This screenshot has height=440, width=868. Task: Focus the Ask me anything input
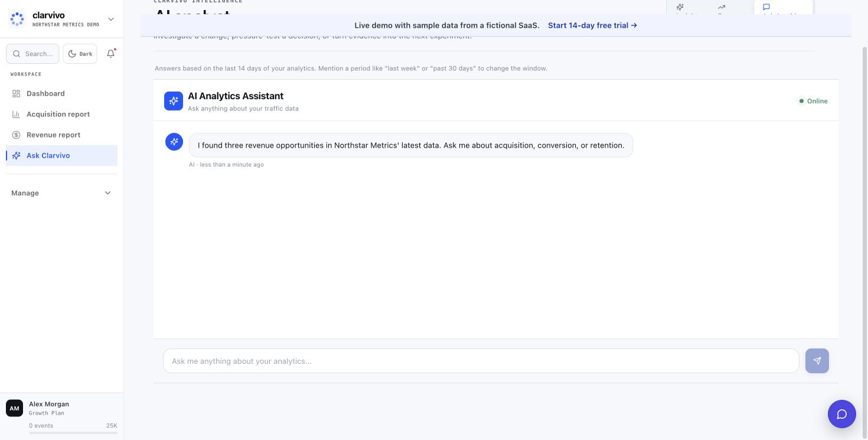[481, 361]
